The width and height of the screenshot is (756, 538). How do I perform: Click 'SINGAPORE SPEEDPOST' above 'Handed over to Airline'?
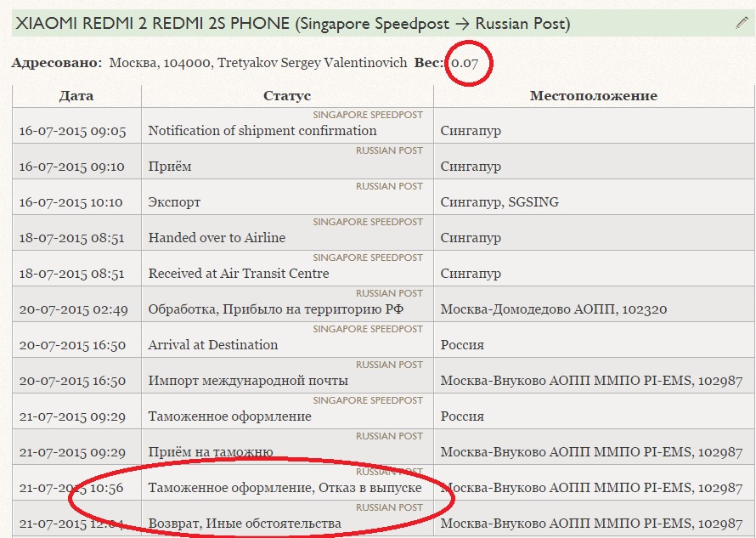point(368,222)
